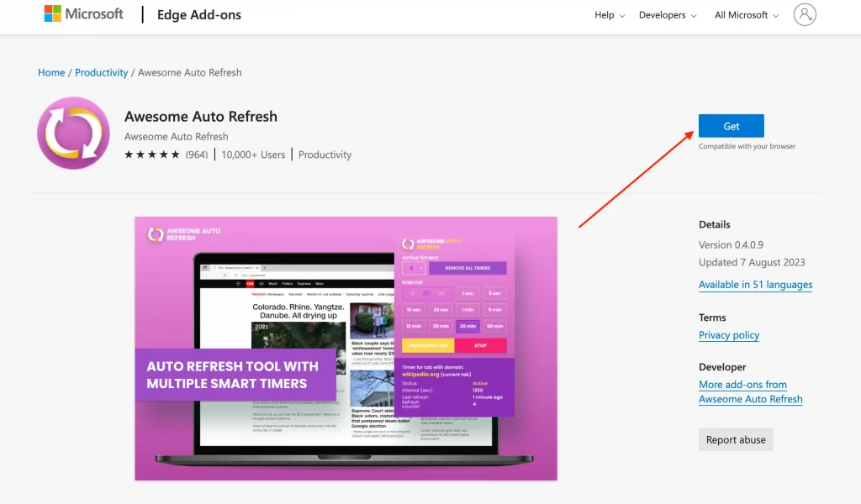Click the Awesome Auto Refresh heading text
Screen dimensions: 861x504
(200, 116)
